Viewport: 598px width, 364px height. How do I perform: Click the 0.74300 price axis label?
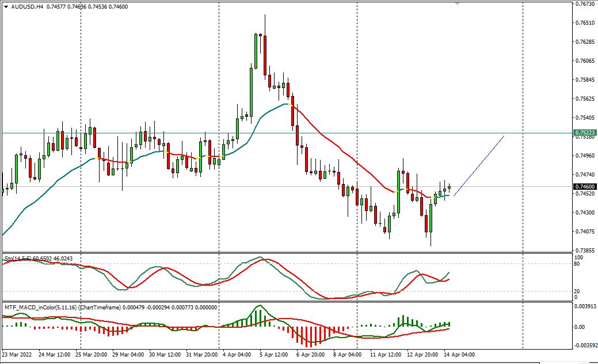[x=585, y=212]
